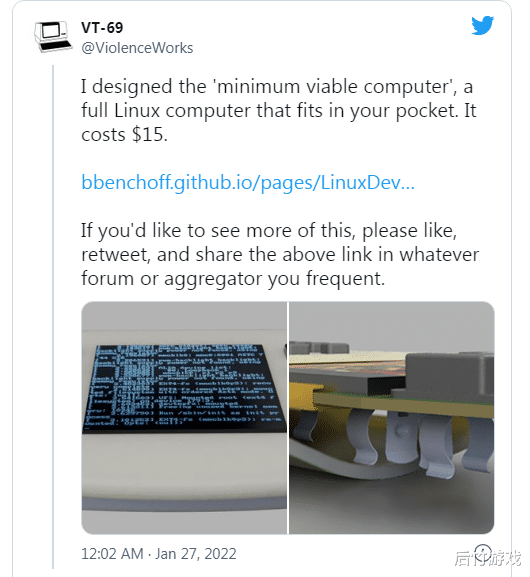
Task: Click the 'minimum viable computer' tweet paragraph
Action: pyautogui.click(x=279, y=110)
